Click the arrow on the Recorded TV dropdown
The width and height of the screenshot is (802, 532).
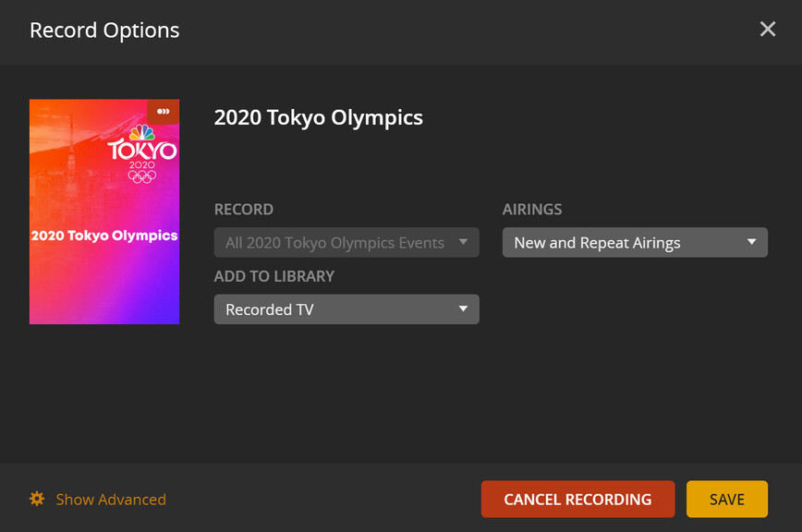coord(464,309)
